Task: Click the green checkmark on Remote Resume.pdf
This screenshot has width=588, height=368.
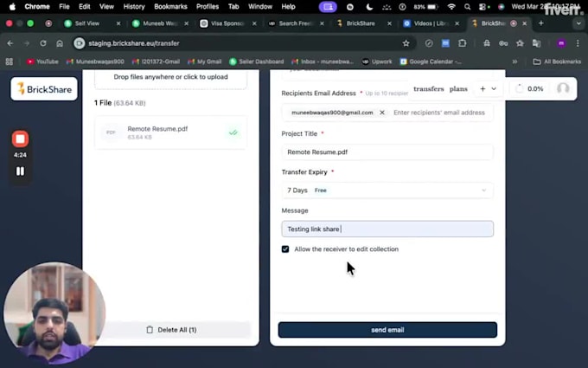Action: [233, 132]
